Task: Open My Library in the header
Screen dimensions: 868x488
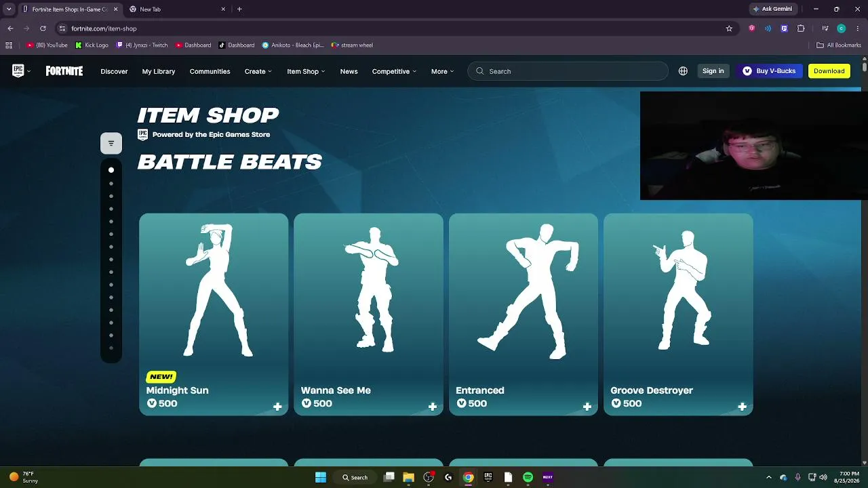Action: [159, 71]
